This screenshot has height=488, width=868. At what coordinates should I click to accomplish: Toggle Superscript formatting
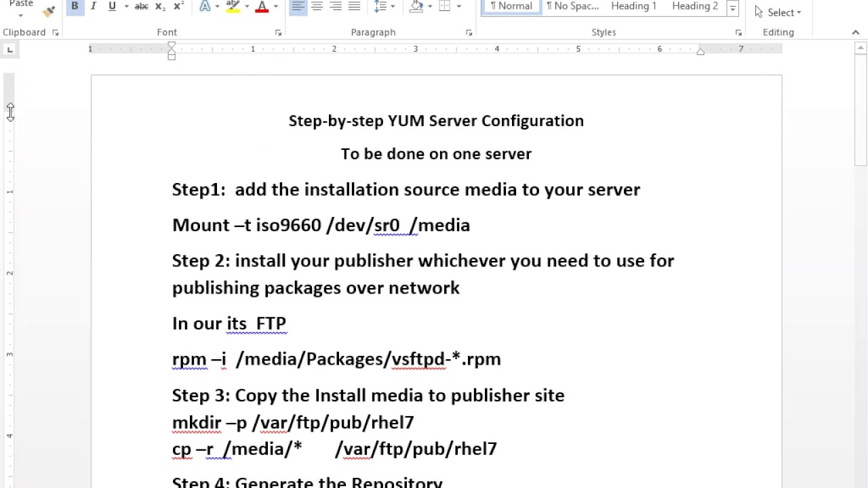pos(178,7)
